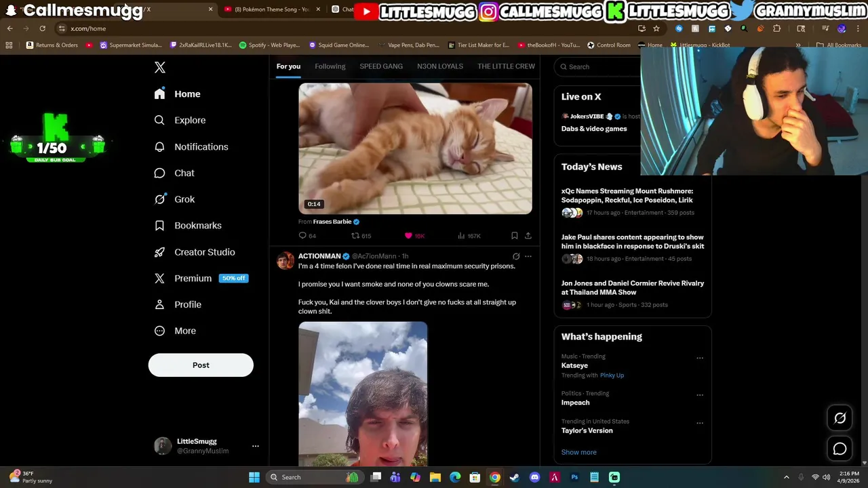Share the cat video post

pyautogui.click(x=528, y=236)
